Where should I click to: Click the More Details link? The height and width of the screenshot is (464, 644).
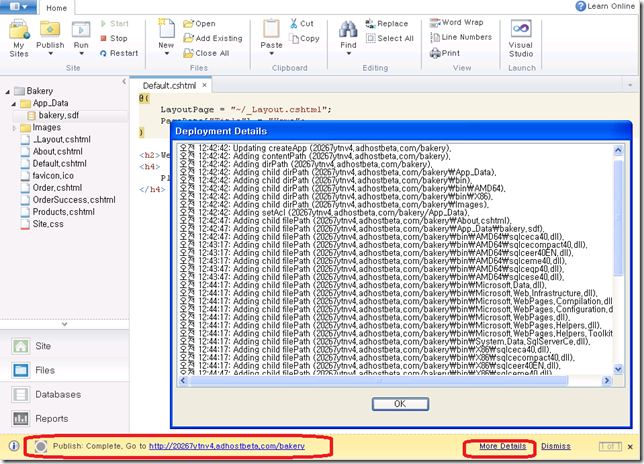coord(503,446)
